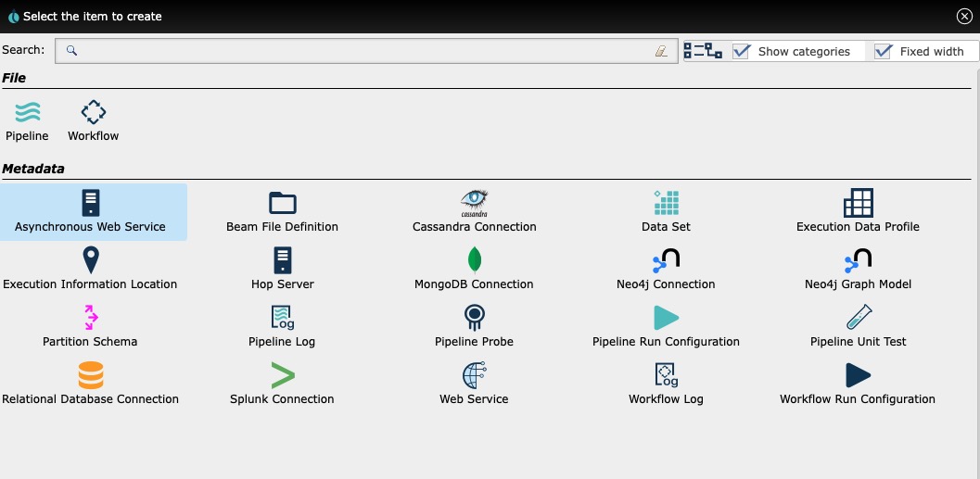Clear the search field with eraser icon
980x479 pixels.
(660, 51)
